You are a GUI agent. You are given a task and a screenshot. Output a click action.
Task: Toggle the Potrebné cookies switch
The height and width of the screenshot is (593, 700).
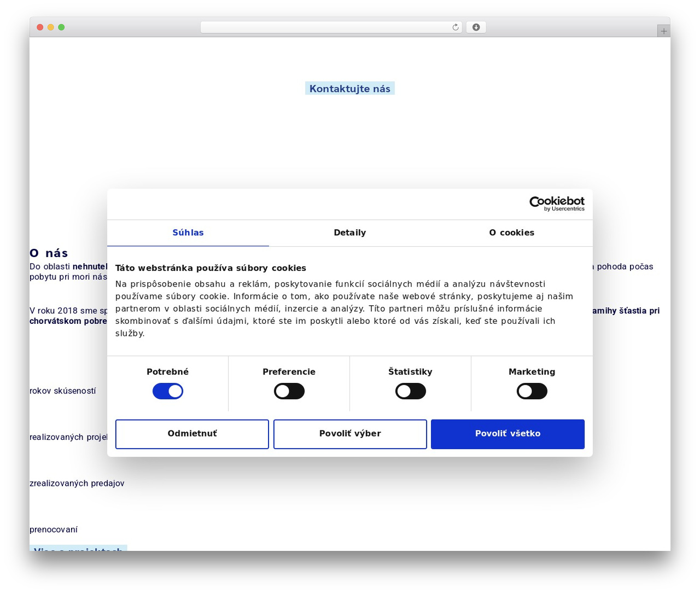pyautogui.click(x=168, y=391)
